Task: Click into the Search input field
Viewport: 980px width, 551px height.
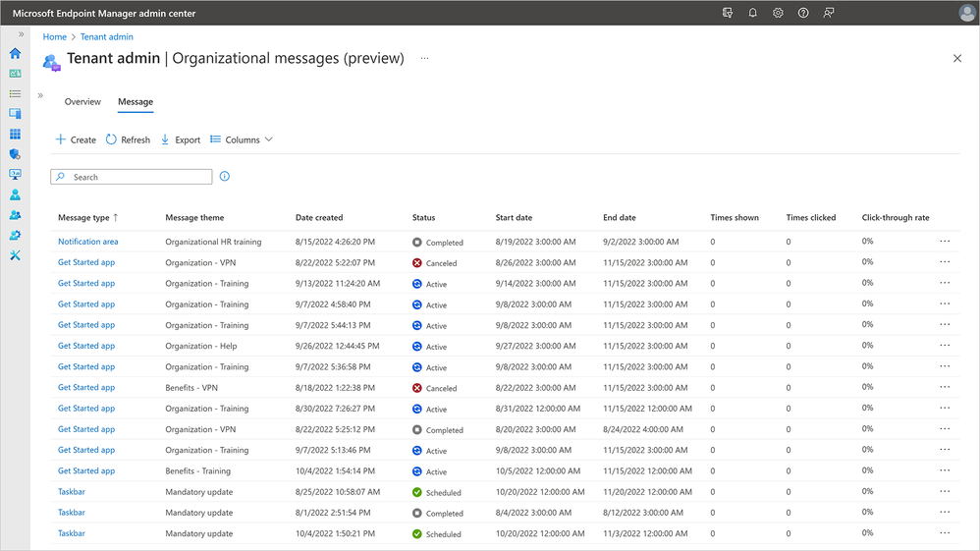Action: click(x=137, y=177)
